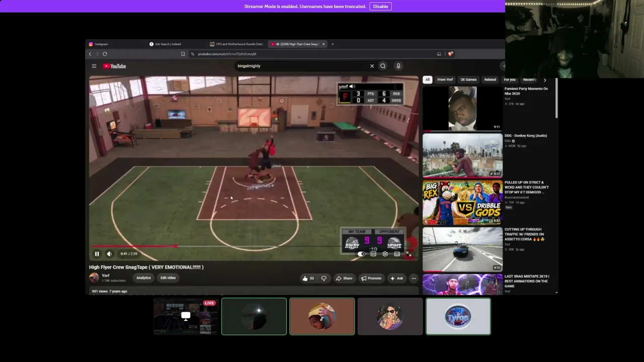Open the Ynrf channel avatar
This screenshot has width=644, height=362.
click(x=94, y=278)
